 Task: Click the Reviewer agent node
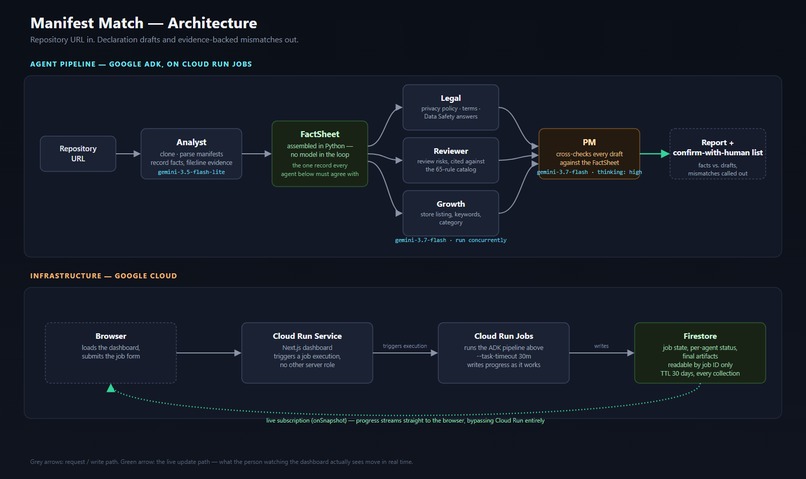coord(451,160)
